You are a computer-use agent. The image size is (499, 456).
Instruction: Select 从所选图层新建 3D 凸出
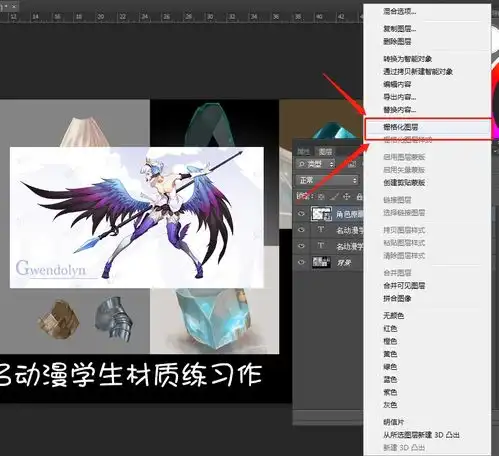[x=421, y=435]
